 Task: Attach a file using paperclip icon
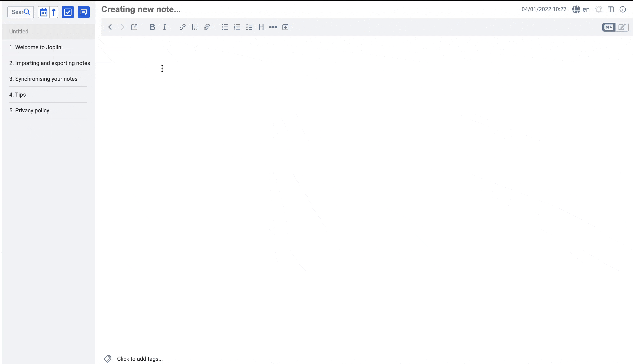[x=207, y=27]
